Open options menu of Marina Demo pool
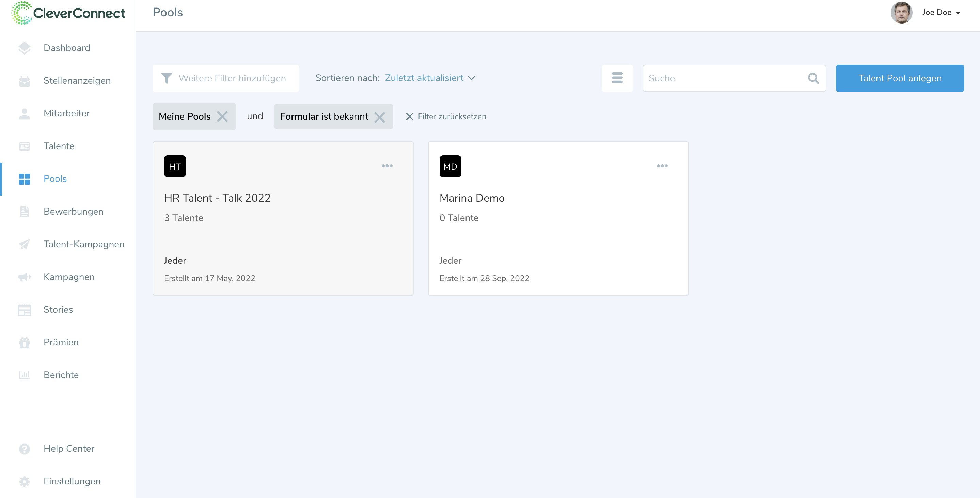Screen dimensions: 980x498 click(x=662, y=166)
